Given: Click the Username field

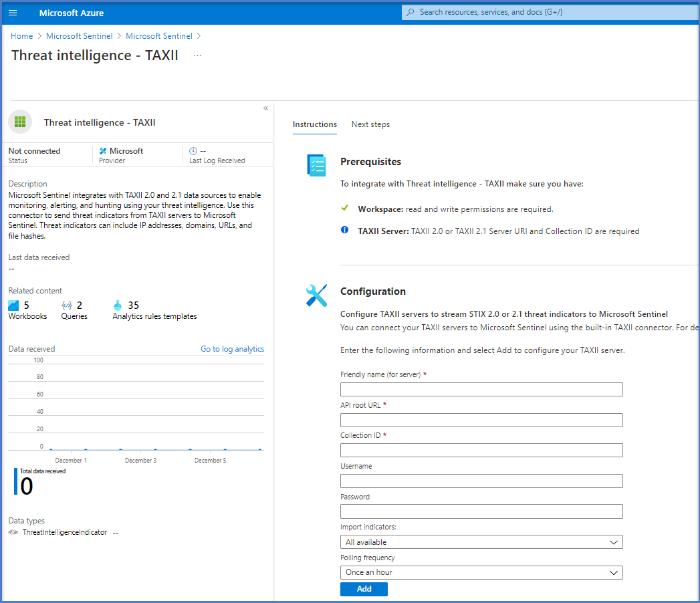Looking at the screenshot, I should [x=481, y=481].
